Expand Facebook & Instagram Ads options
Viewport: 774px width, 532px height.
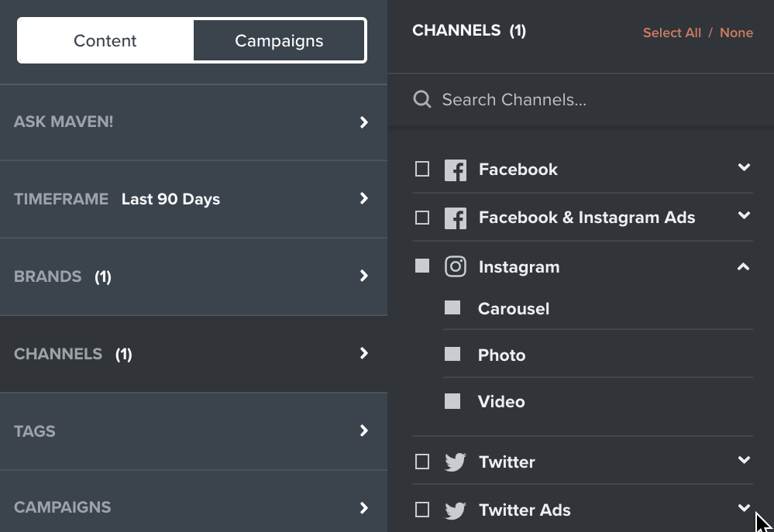pyautogui.click(x=744, y=215)
